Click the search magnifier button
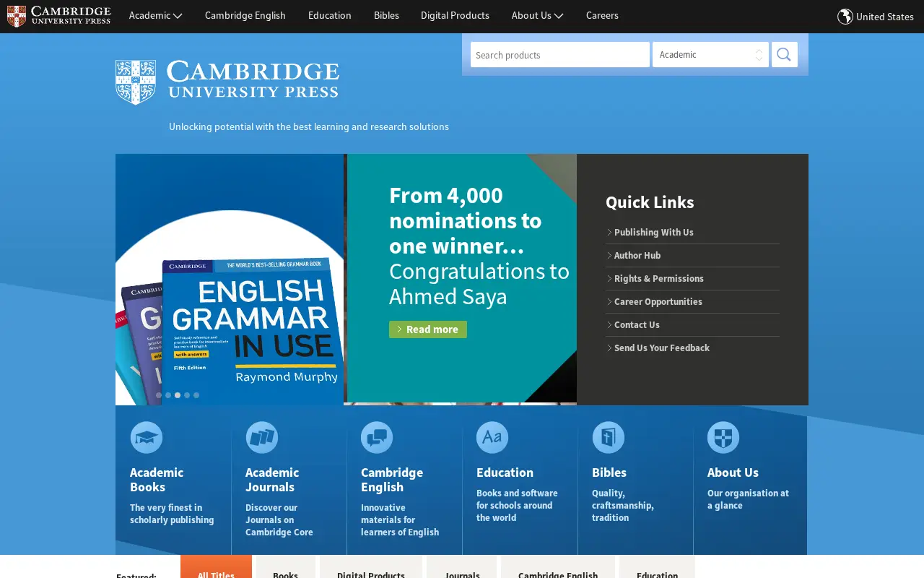The width and height of the screenshot is (924, 578). pyautogui.click(x=784, y=54)
